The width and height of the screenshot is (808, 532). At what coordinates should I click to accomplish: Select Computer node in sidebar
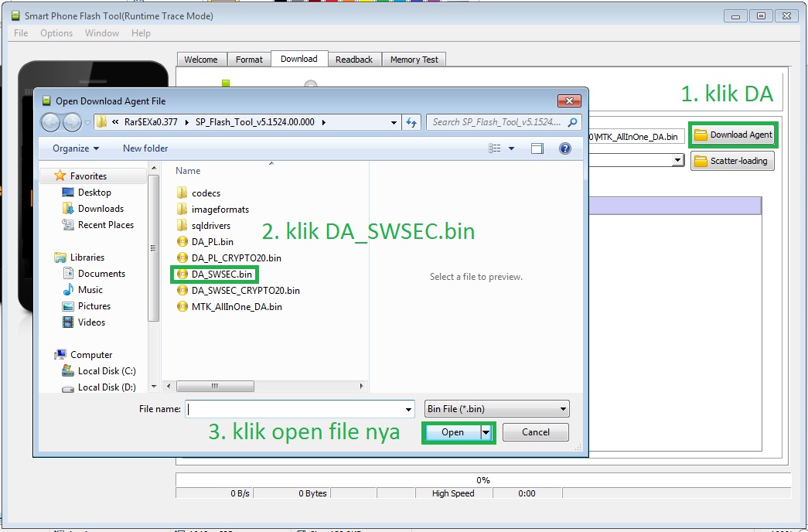(x=91, y=355)
